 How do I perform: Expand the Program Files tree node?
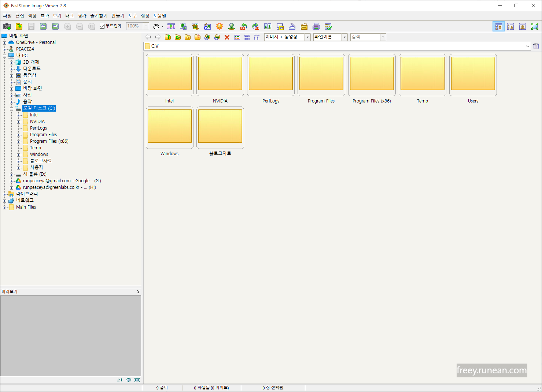(19, 135)
